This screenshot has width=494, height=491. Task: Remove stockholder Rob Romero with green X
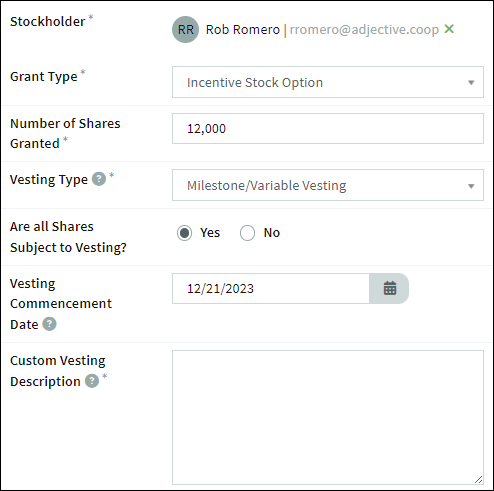pos(449,29)
